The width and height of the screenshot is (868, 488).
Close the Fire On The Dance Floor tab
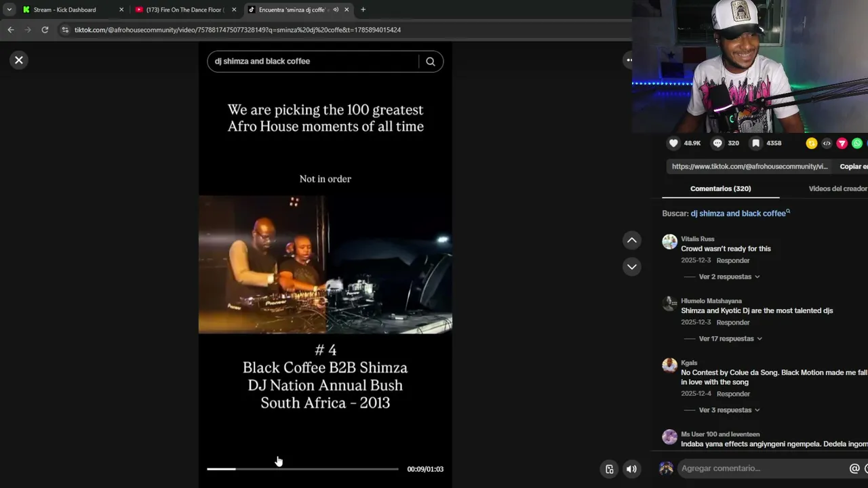pyautogui.click(x=234, y=10)
